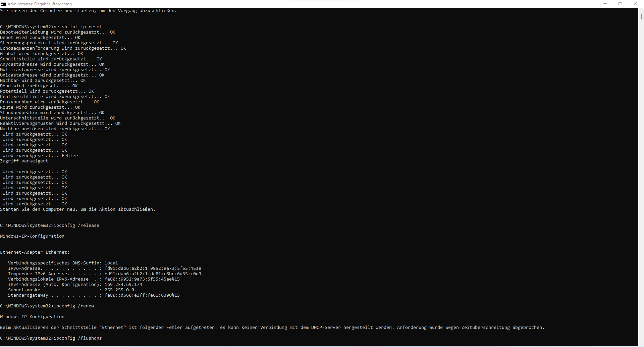Click the 'Ethernet-Adapter Ethernet:' line
644x347 pixels.
(x=35, y=252)
